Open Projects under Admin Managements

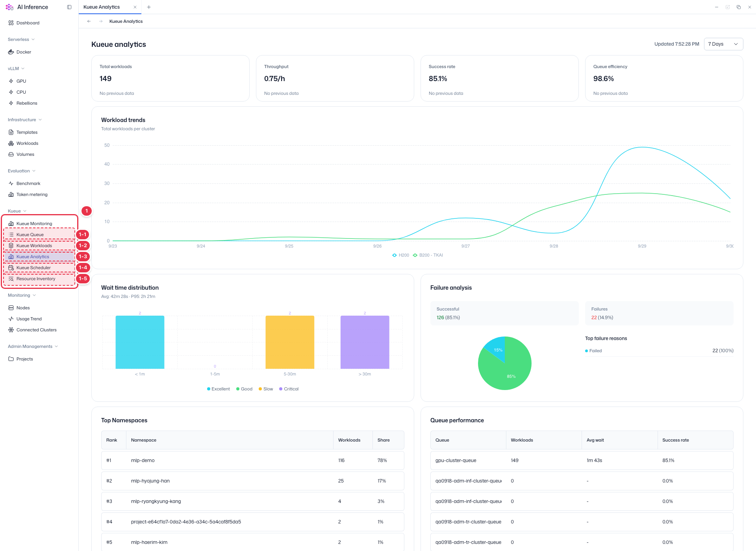(x=24, y=359)
